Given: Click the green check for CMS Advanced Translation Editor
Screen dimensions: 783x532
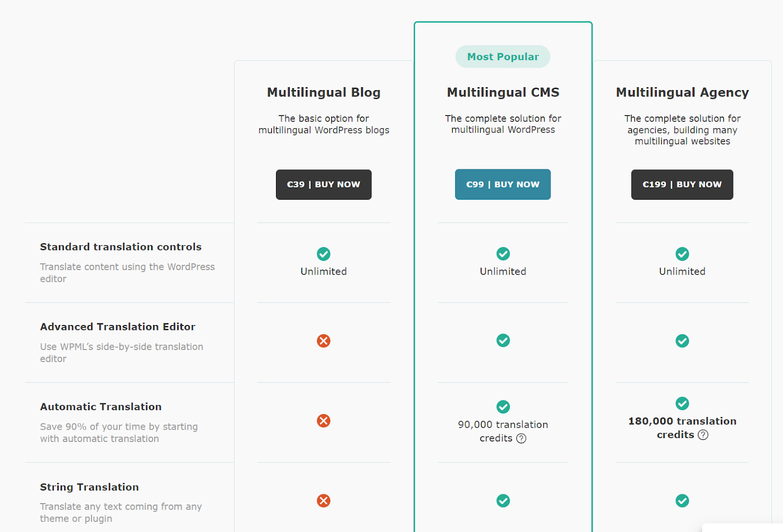Looking at the screenshot, I should point(503,340).
